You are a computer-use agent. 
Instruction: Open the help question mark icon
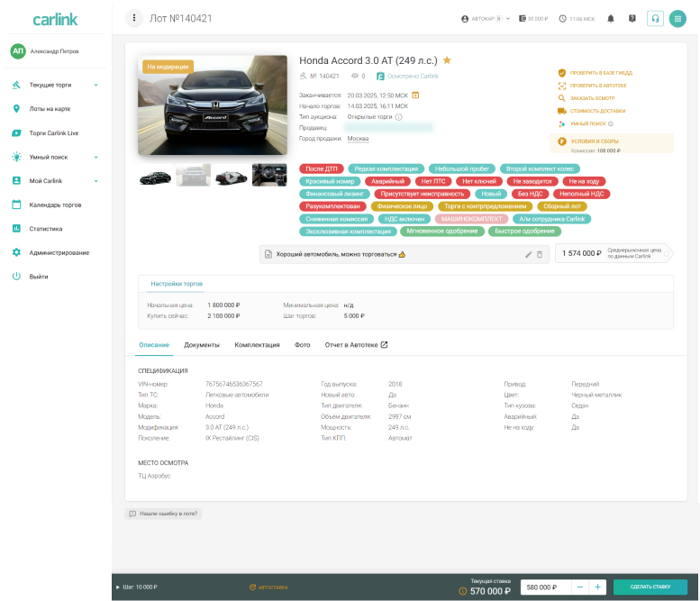pos(632,18)
